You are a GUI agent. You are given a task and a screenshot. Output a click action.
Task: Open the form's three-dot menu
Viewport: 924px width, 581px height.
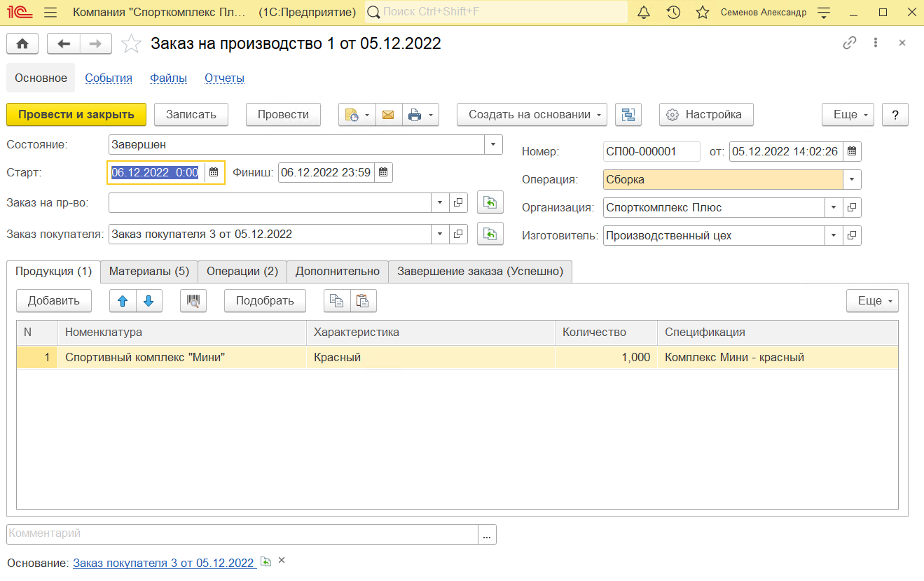(x=876, y=43)
